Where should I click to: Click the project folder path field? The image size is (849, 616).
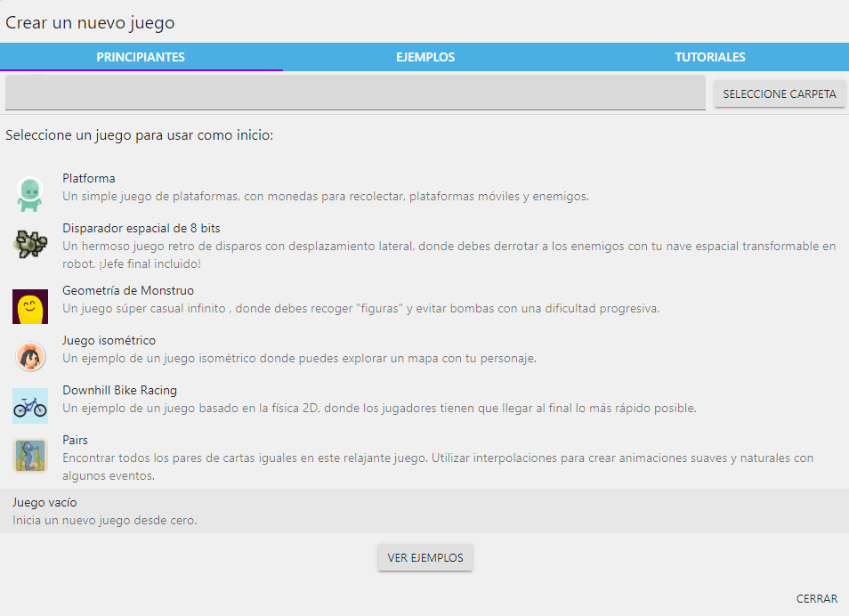point(355,93)
